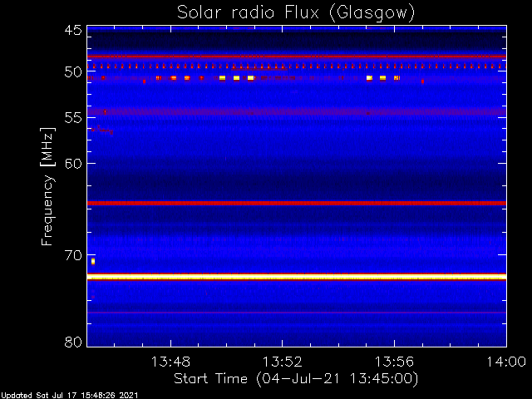Click the 55 frequency tick label
This screenshot has height=399, width=532.
tap(73, 117)
